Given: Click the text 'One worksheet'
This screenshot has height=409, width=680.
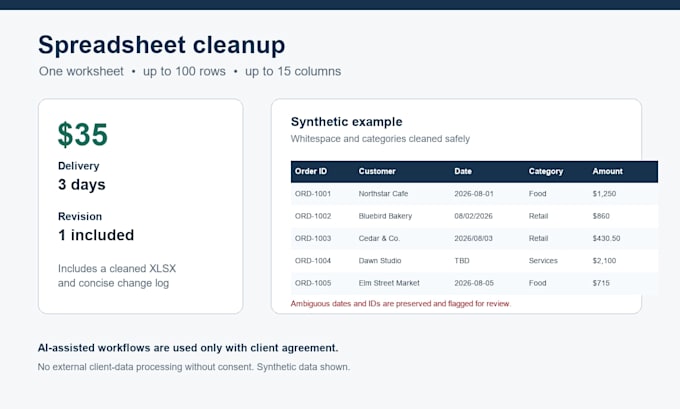Looking at the screenshot, I should (81, 71).
